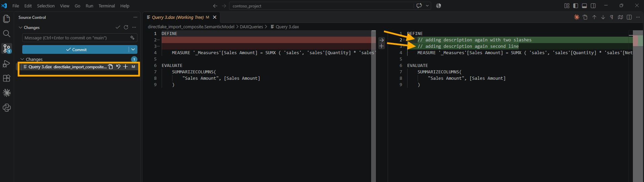Open Query 3.dax file from changes row
The width and height of the screenshot is (644, 182).
tap(110, 67)
